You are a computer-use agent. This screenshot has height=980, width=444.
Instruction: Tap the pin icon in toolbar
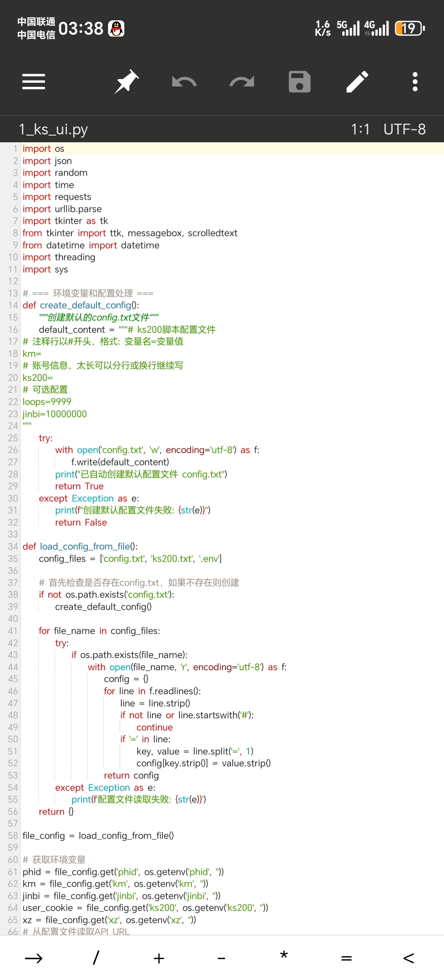pos(127,82)
